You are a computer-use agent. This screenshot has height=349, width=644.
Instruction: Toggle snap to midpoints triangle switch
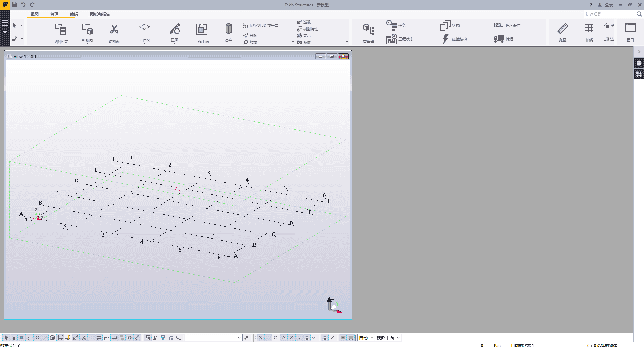tap(284, 338)
